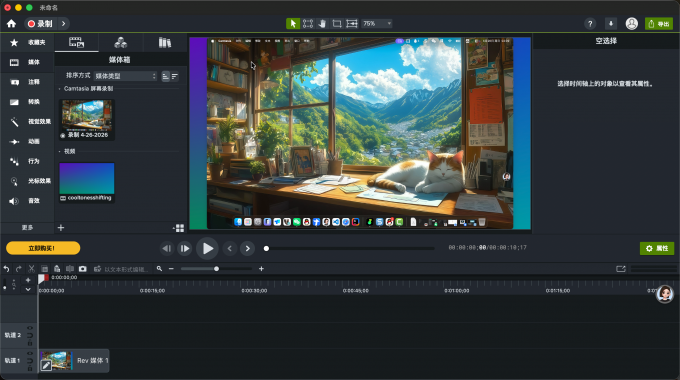Click the timeline zoom slider handle

(216, 269)
